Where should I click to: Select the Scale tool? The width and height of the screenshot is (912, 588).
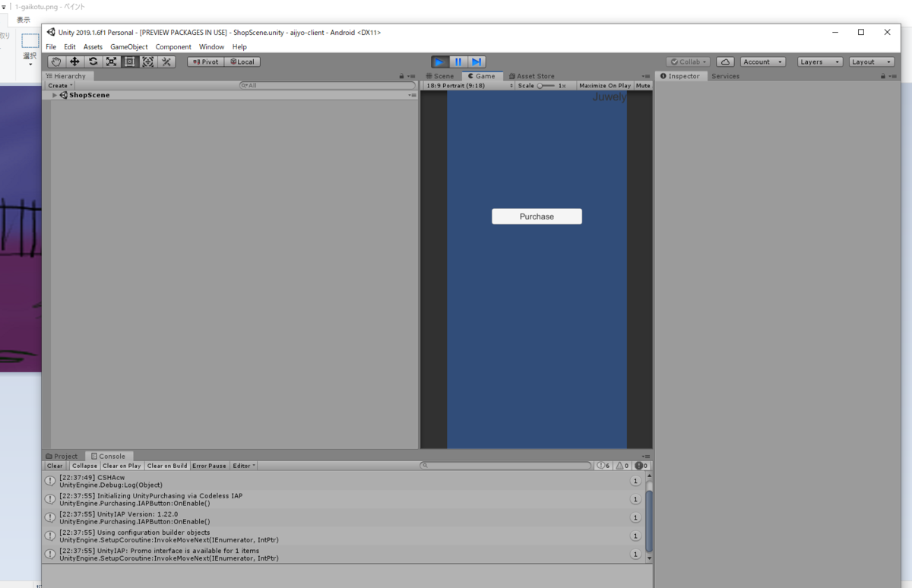(112, 62)
